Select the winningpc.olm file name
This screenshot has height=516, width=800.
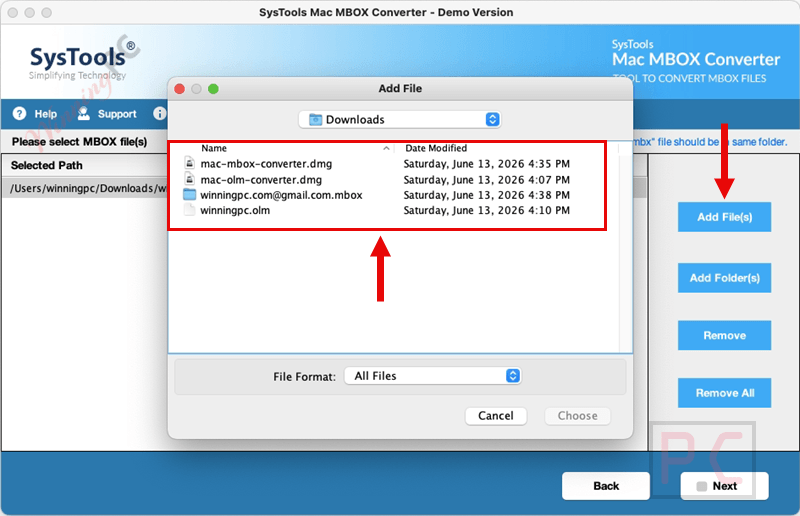(x=235, y=210)
